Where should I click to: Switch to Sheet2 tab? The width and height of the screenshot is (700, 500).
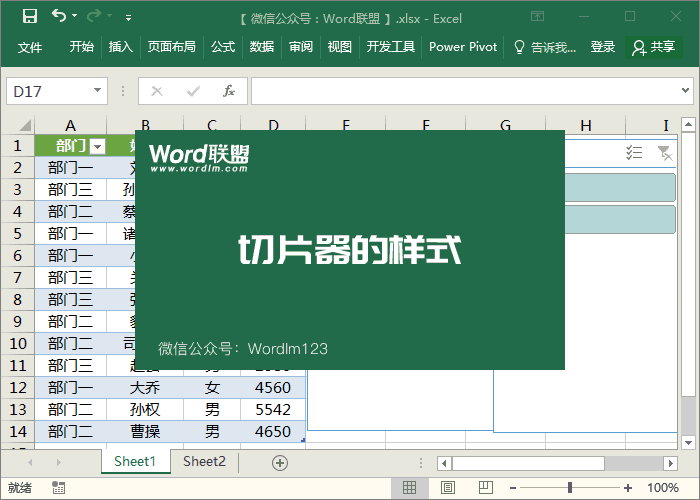coord(204,461)
